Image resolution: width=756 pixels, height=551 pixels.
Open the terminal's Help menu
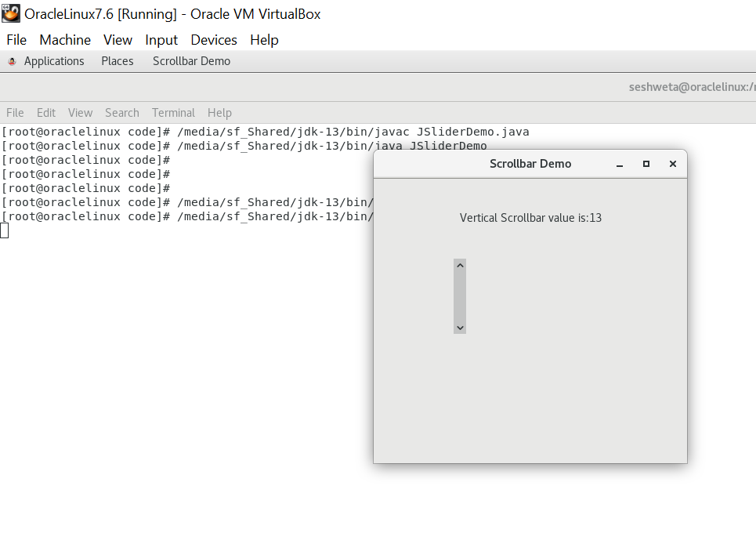click(x=219, y=113)
